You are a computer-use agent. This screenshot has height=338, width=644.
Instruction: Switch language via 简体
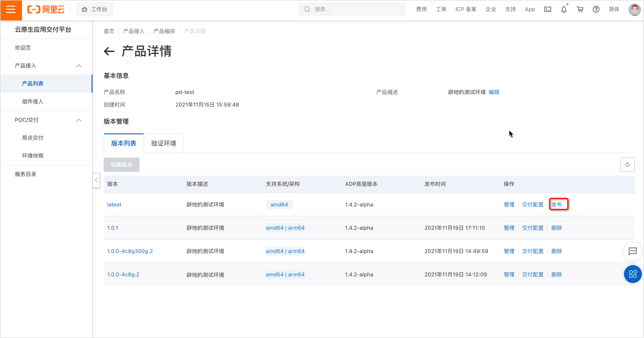tap(614, 10)
